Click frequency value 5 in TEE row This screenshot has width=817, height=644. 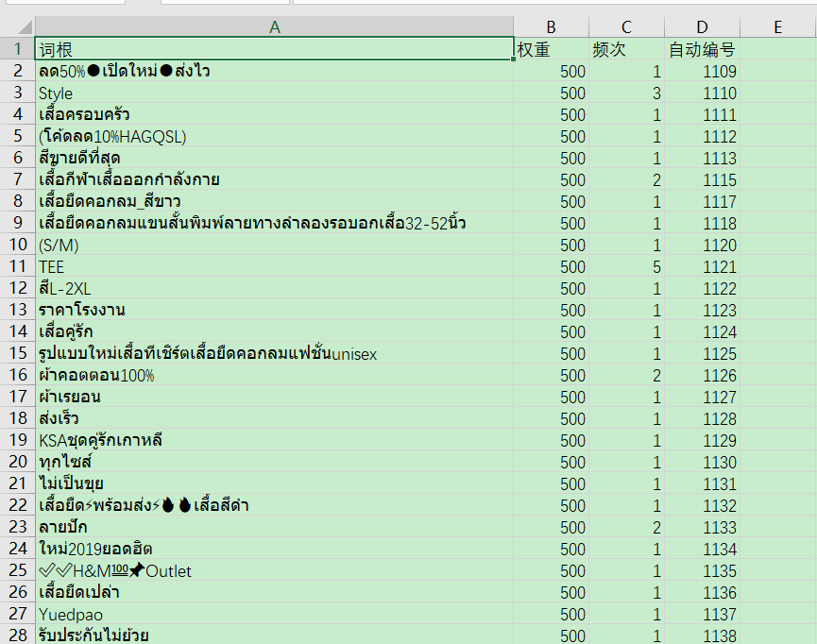[626, 266]
